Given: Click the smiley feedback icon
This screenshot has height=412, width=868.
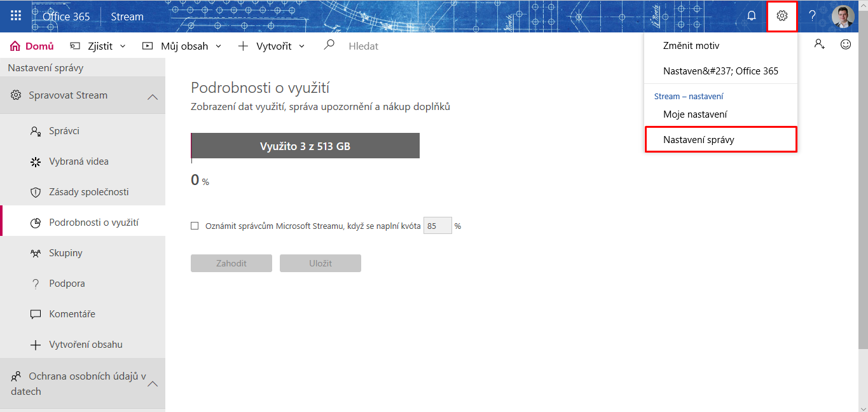Looking at the screenshot, I should coord(845,45).
